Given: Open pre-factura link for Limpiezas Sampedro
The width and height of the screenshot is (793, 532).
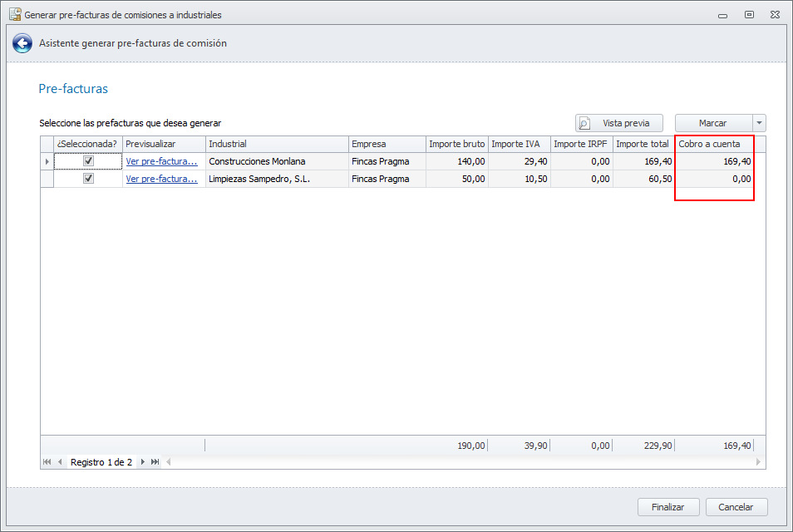Looking at the screenshot, I should 161,179.
